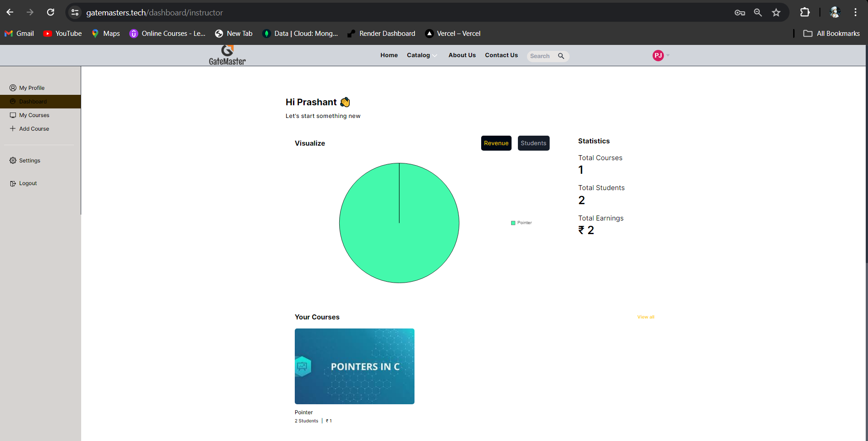Toggle the bookmark star for this page
This screenshot has height=441, width=868.
(776, 12)
